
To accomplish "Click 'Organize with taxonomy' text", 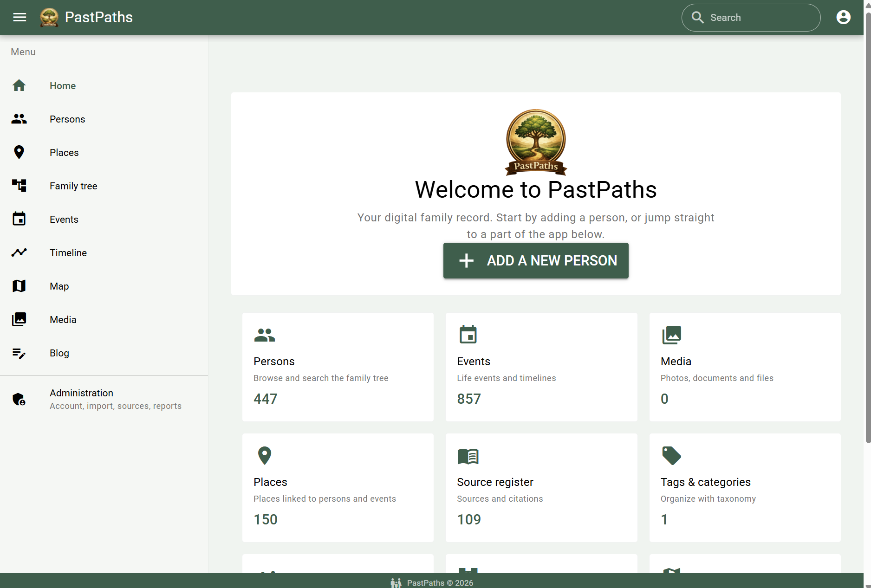I will click(708, 498).
